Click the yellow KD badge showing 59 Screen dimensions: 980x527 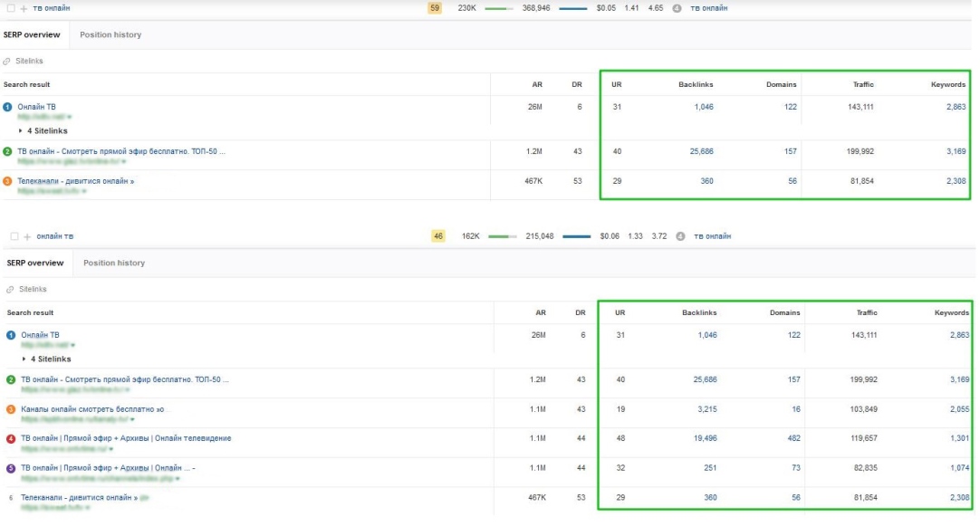pos(435,8)
